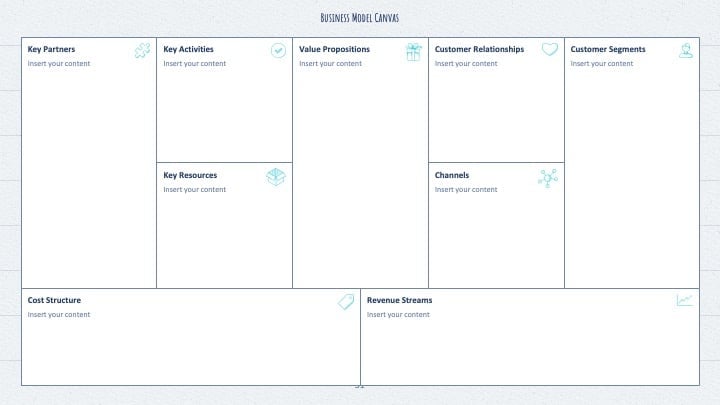Click the checkmark circle icon in Key Activities
This screenshot has height=405, width=720.
[278, 51]
